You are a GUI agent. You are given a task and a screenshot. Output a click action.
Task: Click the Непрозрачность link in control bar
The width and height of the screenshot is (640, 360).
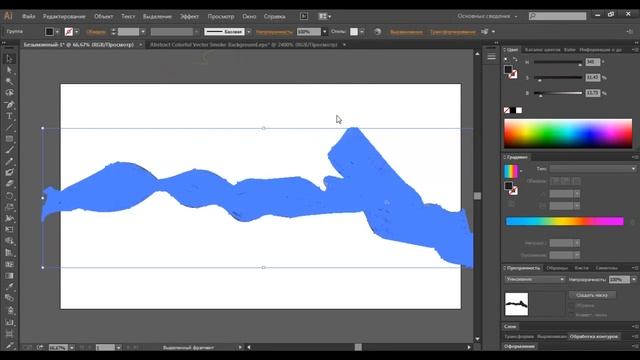[274, 32]
